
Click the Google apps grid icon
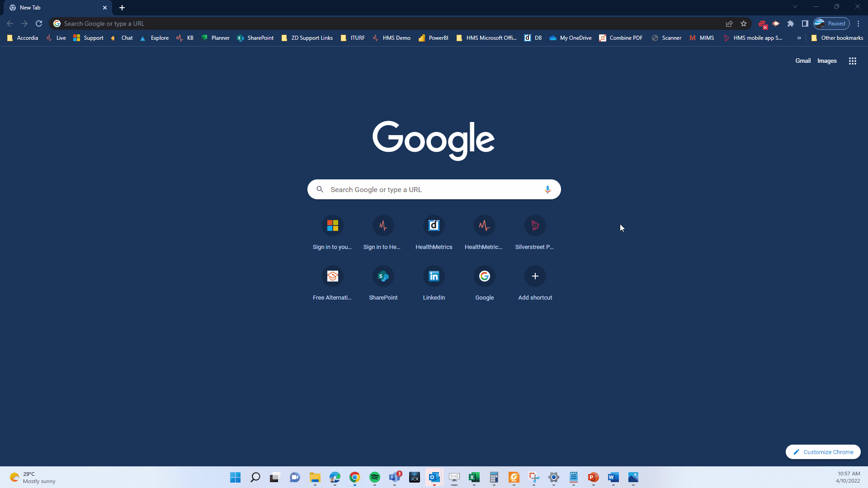pyautogui.click(x=852, y=61)
